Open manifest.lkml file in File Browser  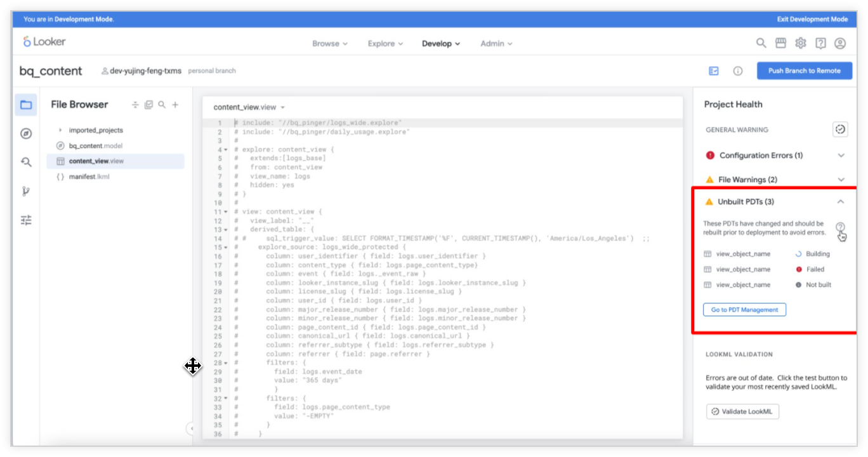coord(89,176)
